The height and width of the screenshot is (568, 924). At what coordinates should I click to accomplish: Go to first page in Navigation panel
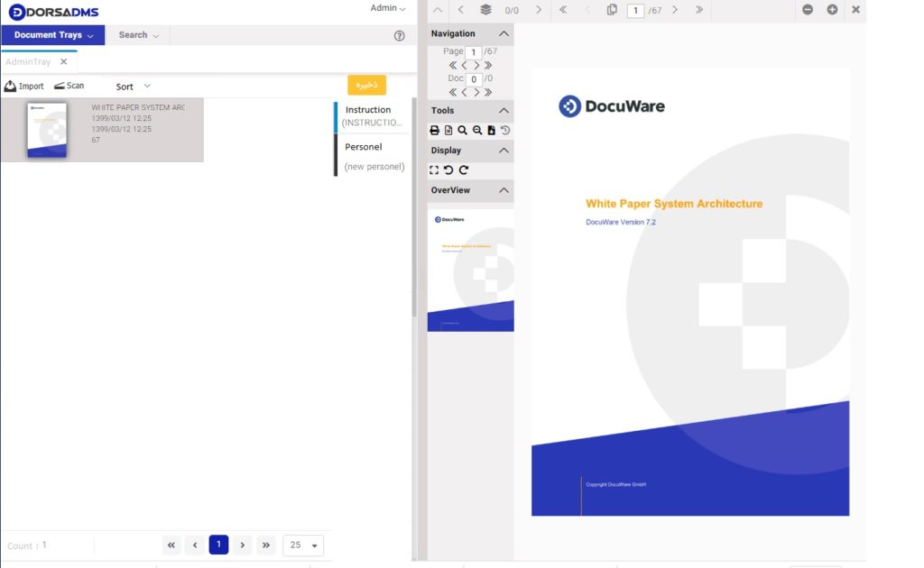(x=453, y=65)
